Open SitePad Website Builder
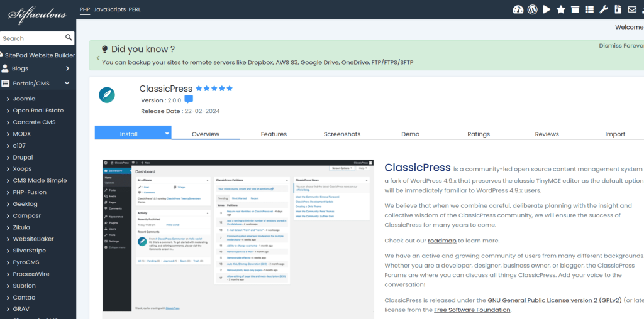The image size is (644, 319). (40, 55)
